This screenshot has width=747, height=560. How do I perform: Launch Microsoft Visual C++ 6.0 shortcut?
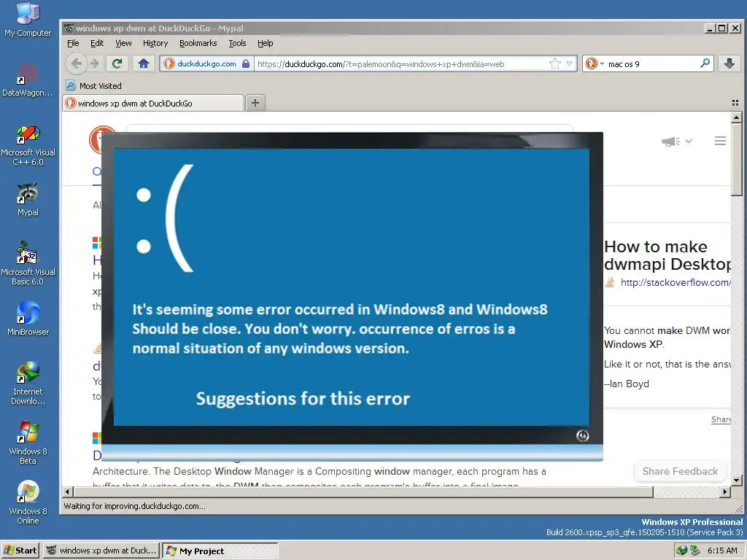28,145
